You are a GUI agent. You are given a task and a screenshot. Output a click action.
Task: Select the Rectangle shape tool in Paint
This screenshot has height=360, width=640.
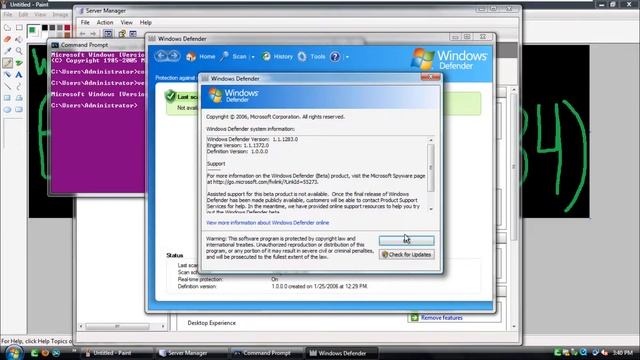(x=7, y=98)
